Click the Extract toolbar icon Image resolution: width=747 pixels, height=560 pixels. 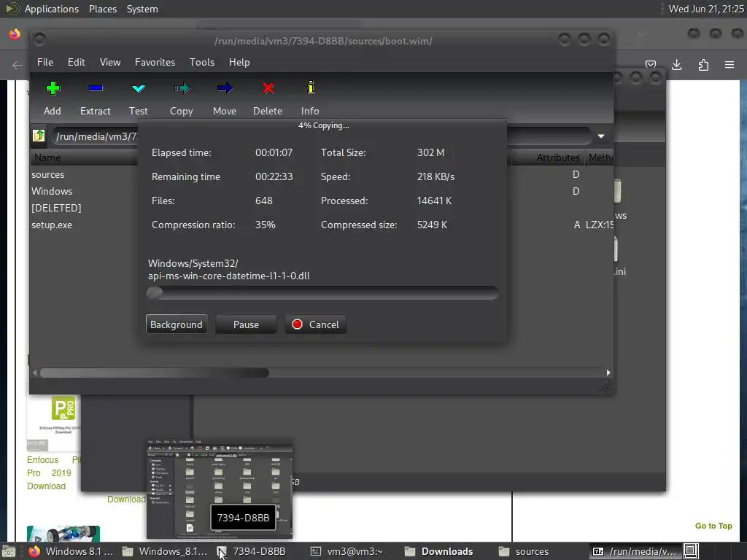96,88
